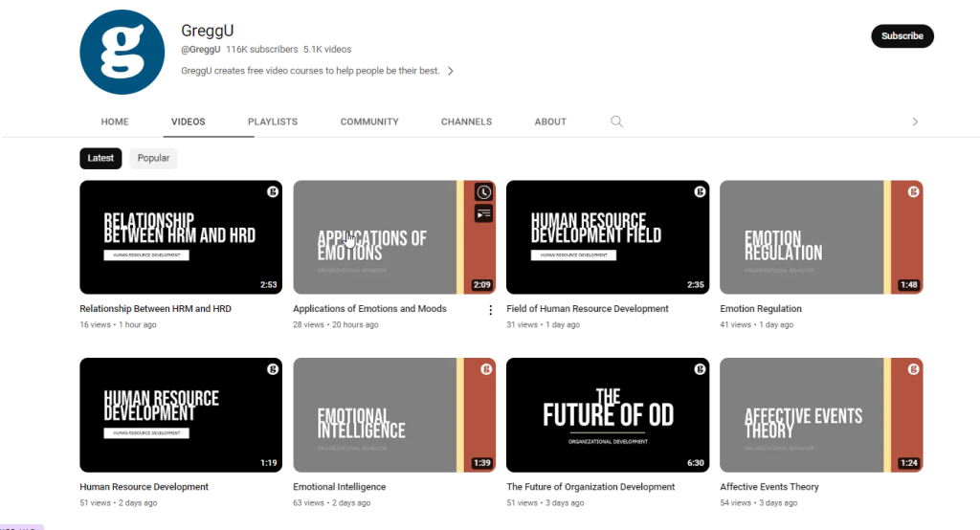980x530 pixels.
Task: Select the Popular filter chip
Action: 153,158
